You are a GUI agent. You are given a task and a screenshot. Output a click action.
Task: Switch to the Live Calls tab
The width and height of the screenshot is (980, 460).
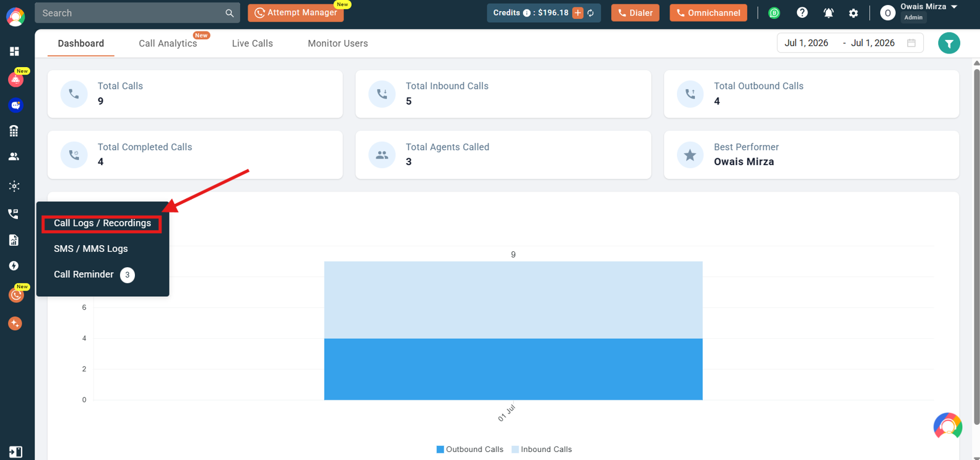pos(253,44)
